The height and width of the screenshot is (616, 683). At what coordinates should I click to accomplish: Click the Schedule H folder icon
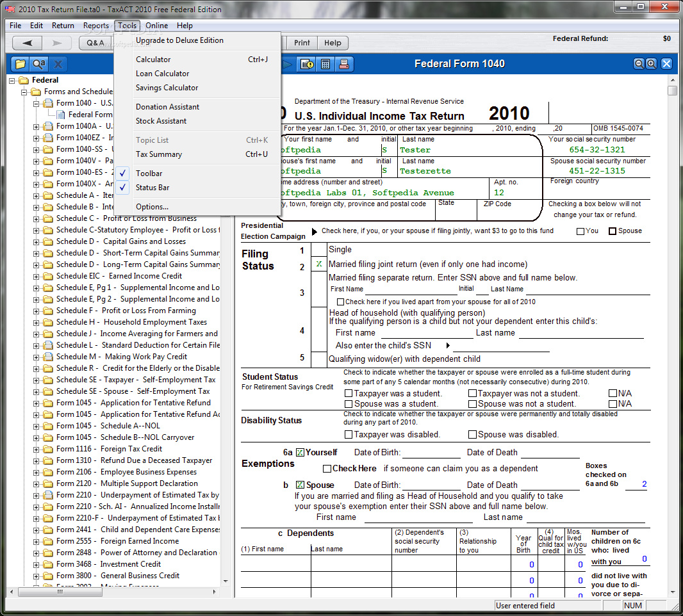(x=48, y=322)
